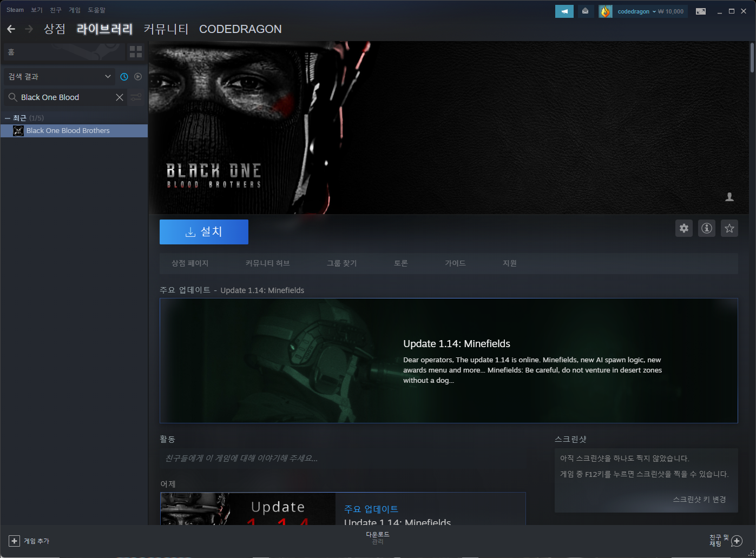The height and width of the screenshot is (558, 756).
Task: Open the 친구 menu
Action: [x=56, y=10]
